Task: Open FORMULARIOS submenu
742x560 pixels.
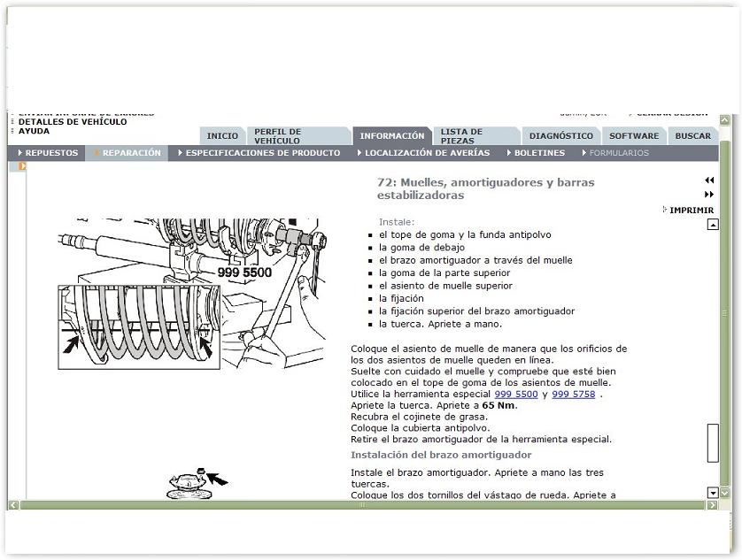Action: 615,153
